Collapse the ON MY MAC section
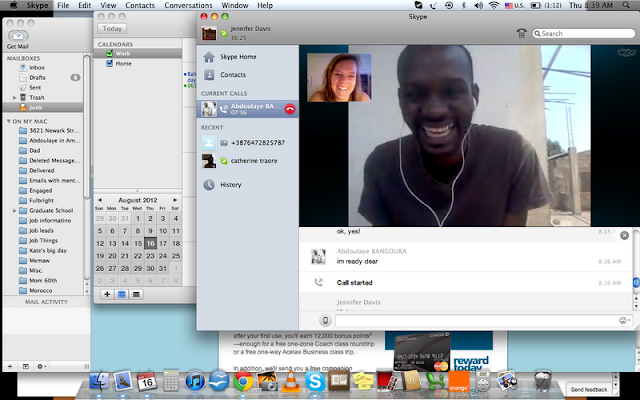Screen dimensions: 640x400 point(9,121)
